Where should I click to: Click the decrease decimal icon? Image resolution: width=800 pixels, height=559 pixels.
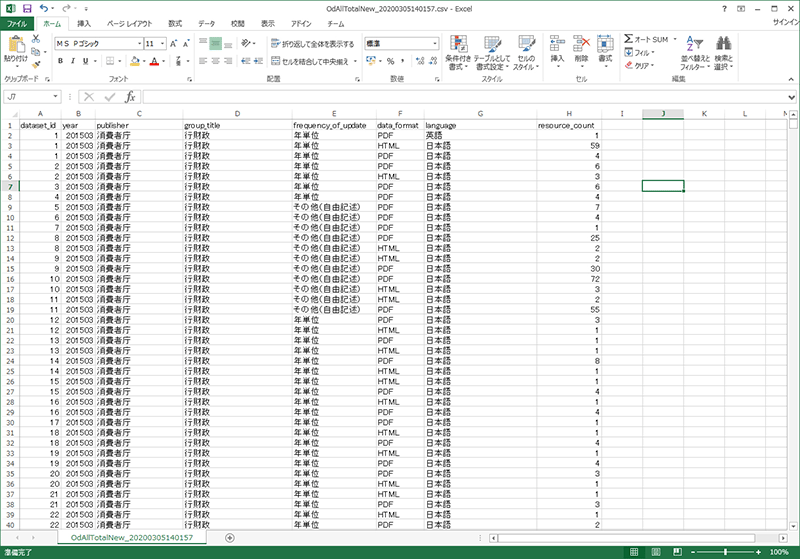click(x=433, y=61)
